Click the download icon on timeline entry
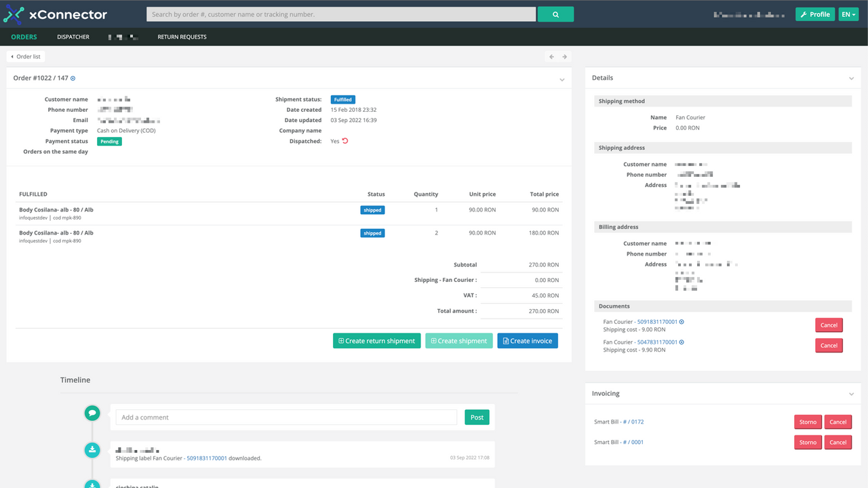 pos(92,449)
